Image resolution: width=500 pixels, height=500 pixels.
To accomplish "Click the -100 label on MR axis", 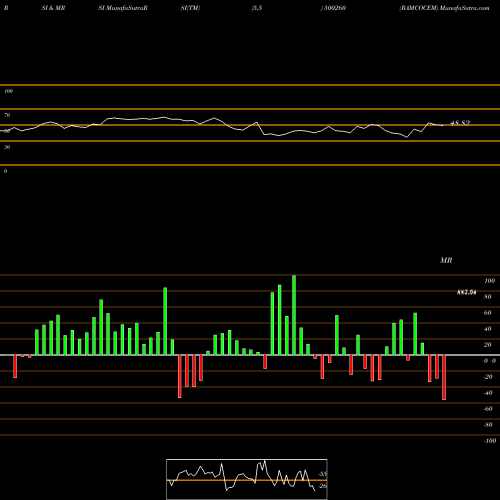I will [490, 441].
